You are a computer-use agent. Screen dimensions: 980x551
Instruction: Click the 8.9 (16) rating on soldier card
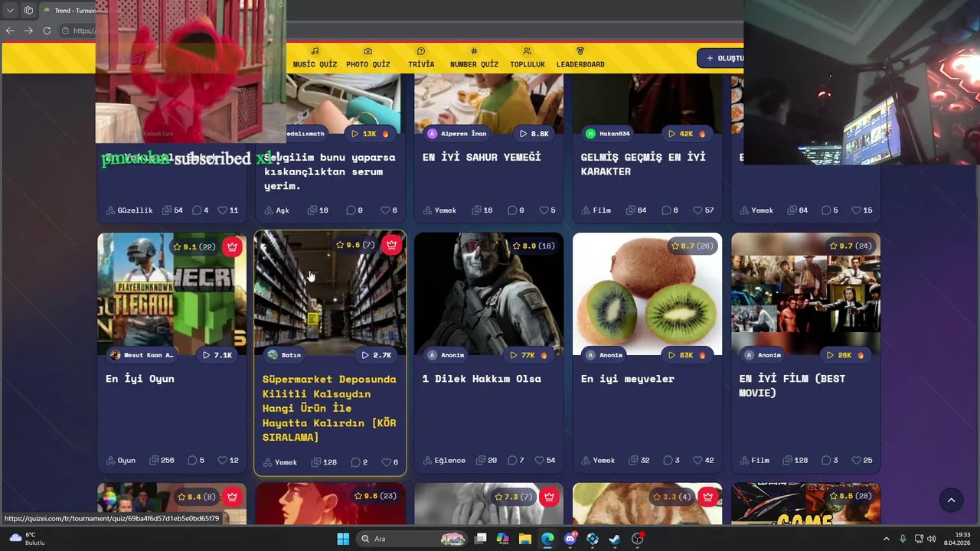click(533, 246)
